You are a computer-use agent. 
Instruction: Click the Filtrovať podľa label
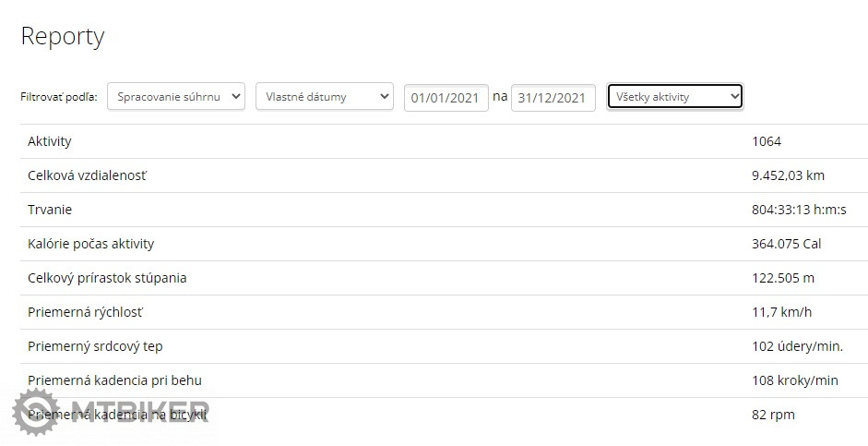(x=59, y=97)
